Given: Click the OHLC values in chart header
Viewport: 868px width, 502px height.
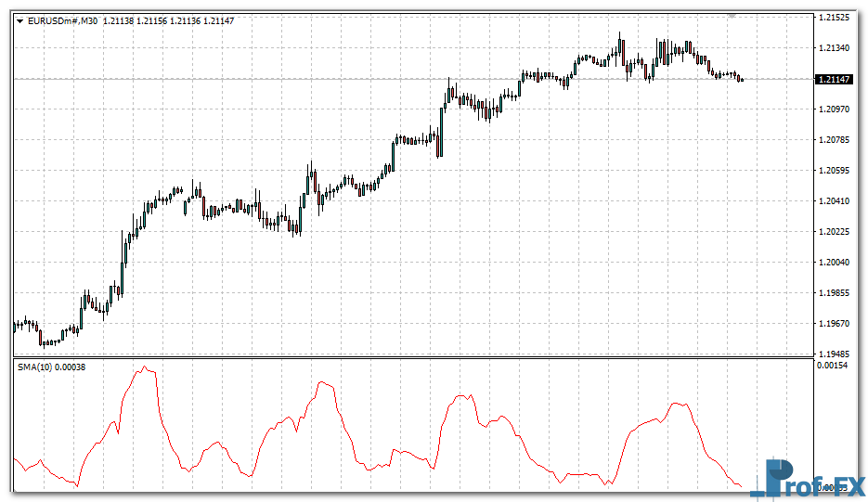Looking at the screenshot, I should coord(168,20).
